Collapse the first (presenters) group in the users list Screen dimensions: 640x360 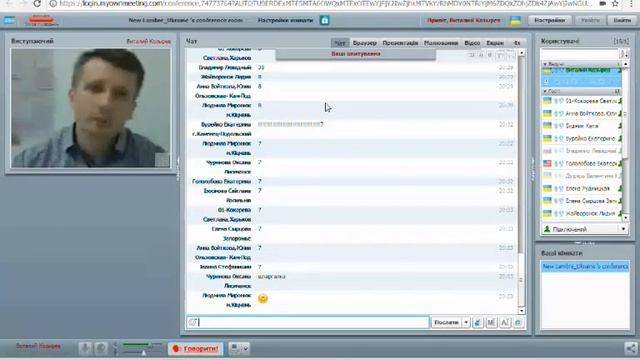pyautogui.click(x=545, y=64)
